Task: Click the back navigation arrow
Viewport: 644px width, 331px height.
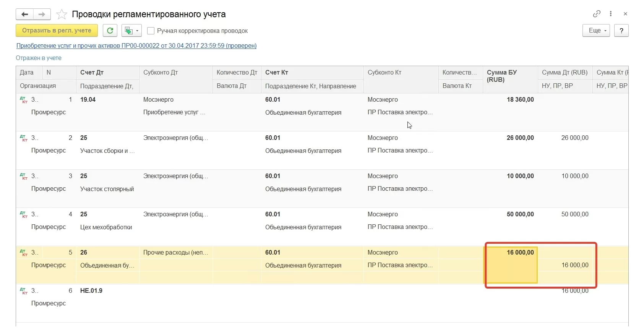Action: pyautogui.click(x=25, y=15)
